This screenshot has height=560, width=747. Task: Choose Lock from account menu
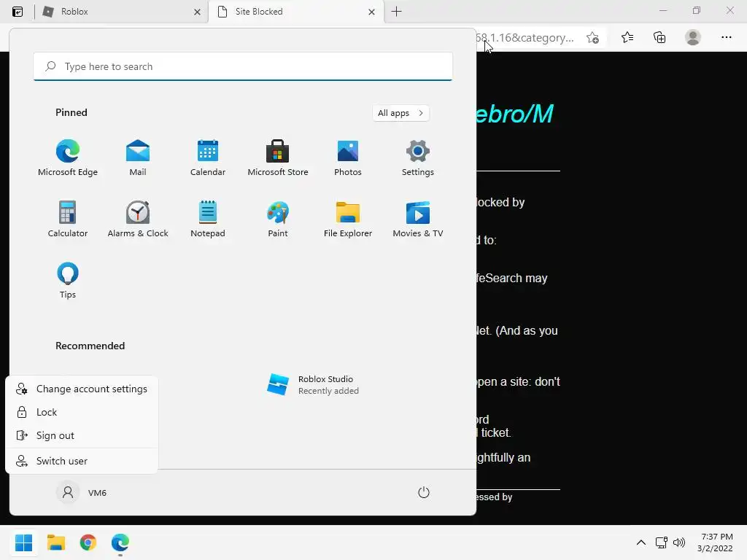pos(82,413)
